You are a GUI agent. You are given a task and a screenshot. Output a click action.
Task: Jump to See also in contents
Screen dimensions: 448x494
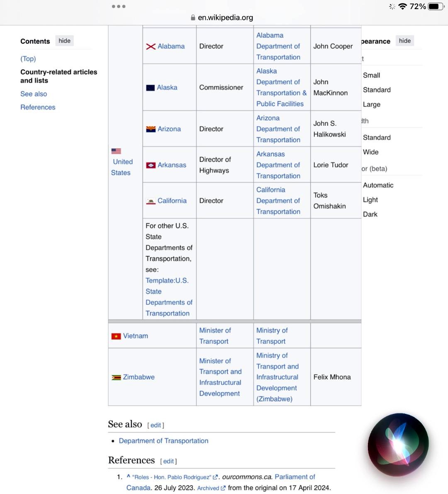pyautogui.click(x=34, y=94)
